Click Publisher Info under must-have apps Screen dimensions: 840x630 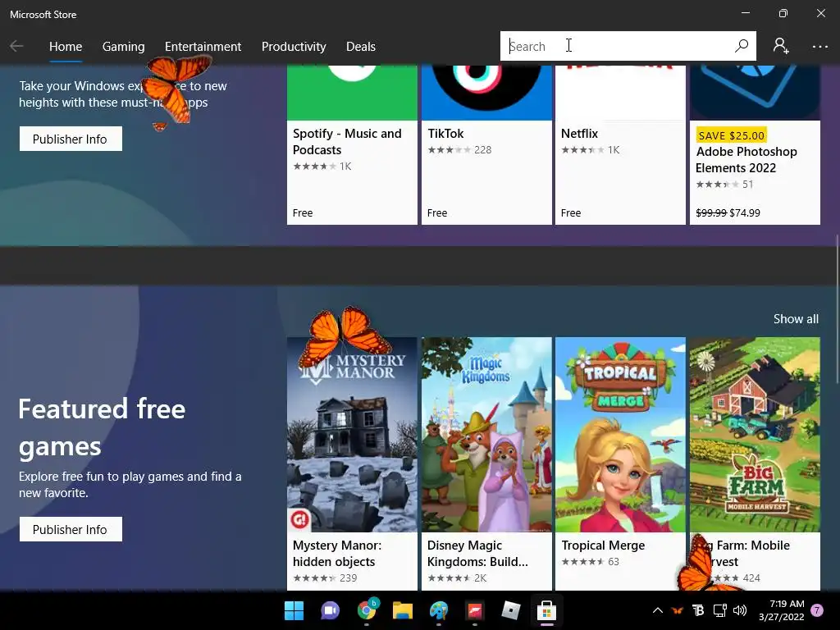coord(71,139)
